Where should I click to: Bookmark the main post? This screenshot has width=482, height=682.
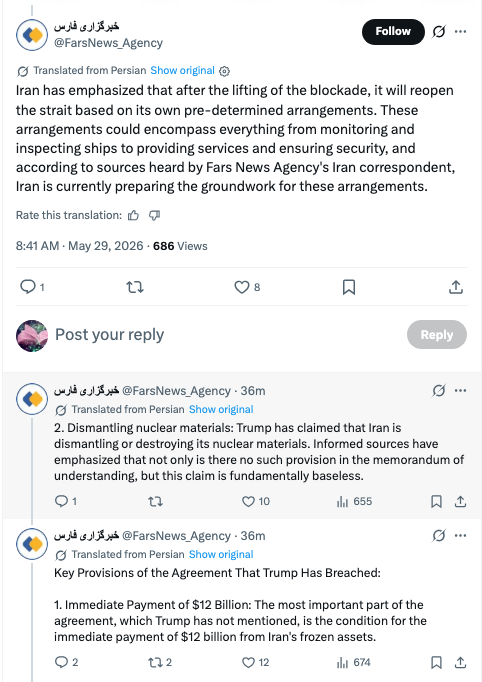(x=349, y=287)
